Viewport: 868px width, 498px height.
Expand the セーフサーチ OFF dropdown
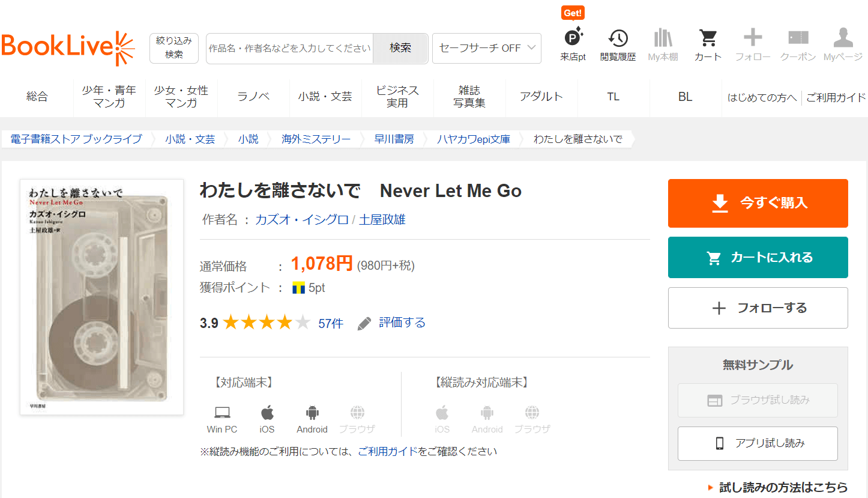[x=487, y=48]
